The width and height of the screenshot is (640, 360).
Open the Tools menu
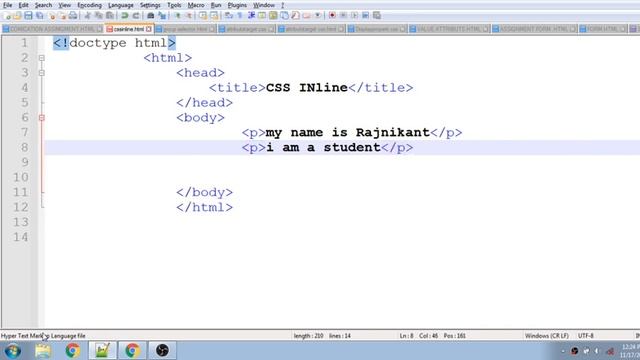click(x=174, y=5)
